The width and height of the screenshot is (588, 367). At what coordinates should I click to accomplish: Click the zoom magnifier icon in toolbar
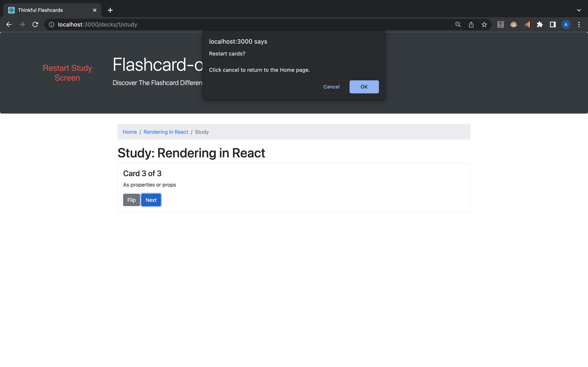[458, 24]
